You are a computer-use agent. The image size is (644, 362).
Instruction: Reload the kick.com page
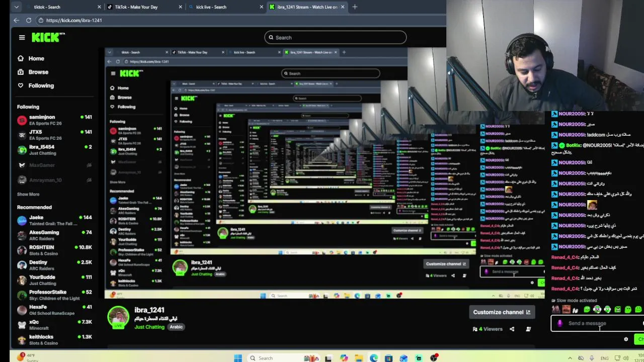tap(29, 20)
